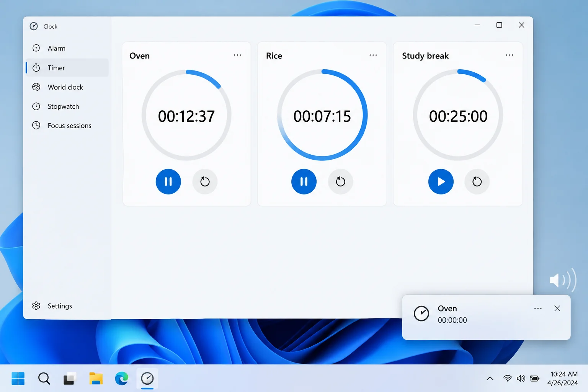Screen dimensions: 588x392
Task: Open the date and time flyout
Action: click(x=563, y=379)
